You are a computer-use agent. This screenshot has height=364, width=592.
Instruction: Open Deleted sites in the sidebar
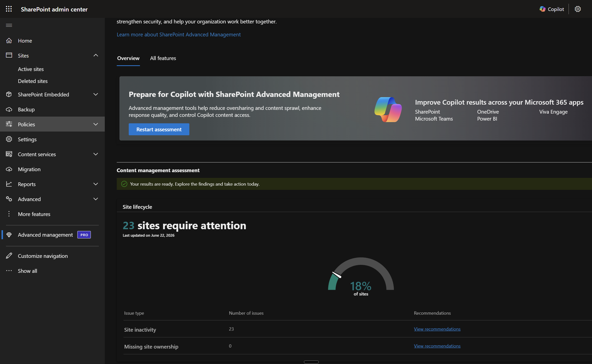pyautogui.click(x=33, y=81)
